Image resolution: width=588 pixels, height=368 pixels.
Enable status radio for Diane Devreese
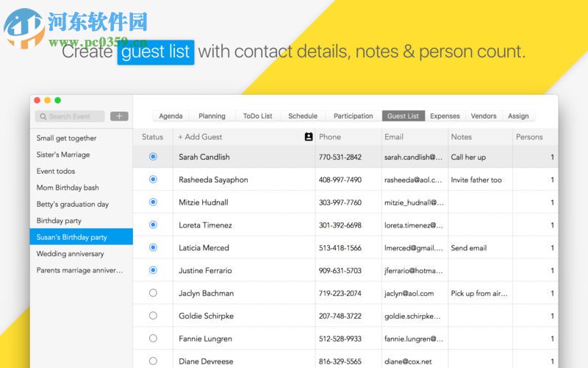pyautogui.click(x=153, y=361)
